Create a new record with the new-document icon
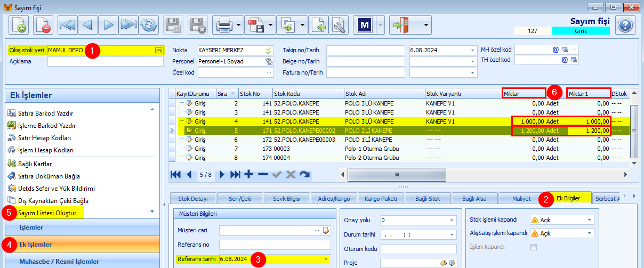Image resolution: width=644 pixels, height=268 pixels. [19, 25]
